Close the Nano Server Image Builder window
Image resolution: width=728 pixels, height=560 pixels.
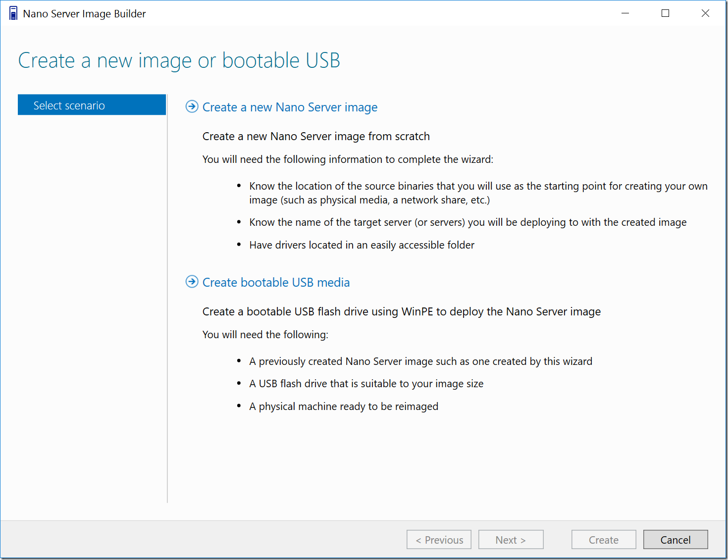tap(705, 13)
